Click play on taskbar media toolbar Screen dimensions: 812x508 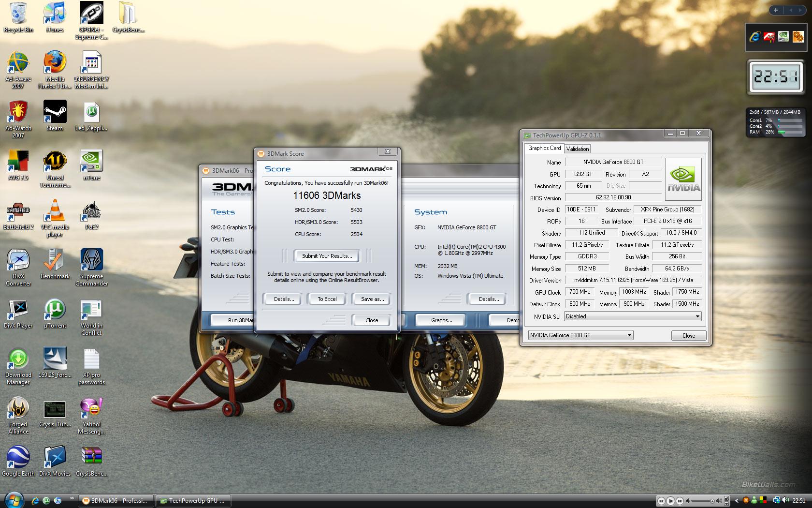670,501
